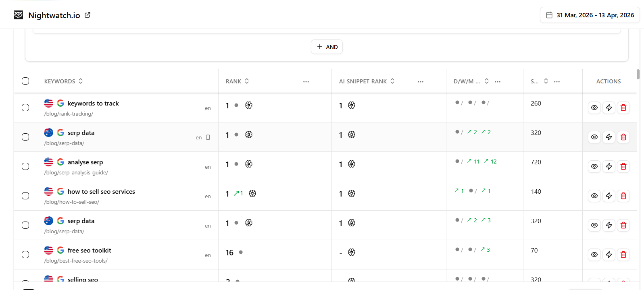Select the keywords to track checkbox
The width and height of the screenshot is (644, 290).
click(25, 108)
